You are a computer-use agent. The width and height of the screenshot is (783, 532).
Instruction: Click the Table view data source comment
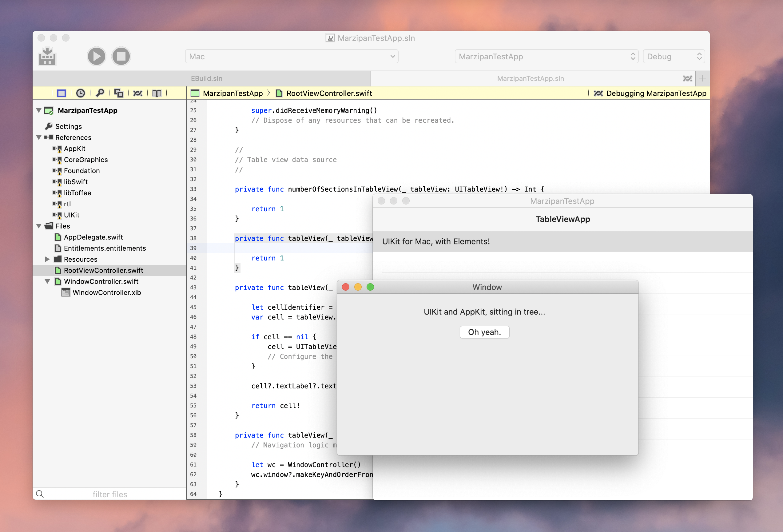click(286, 160)
